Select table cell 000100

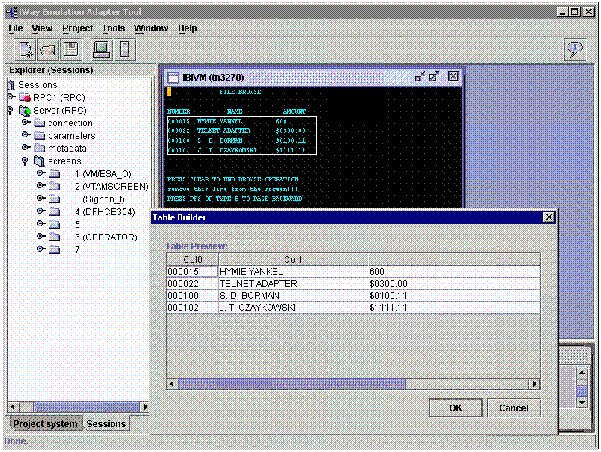coord(192,296)
